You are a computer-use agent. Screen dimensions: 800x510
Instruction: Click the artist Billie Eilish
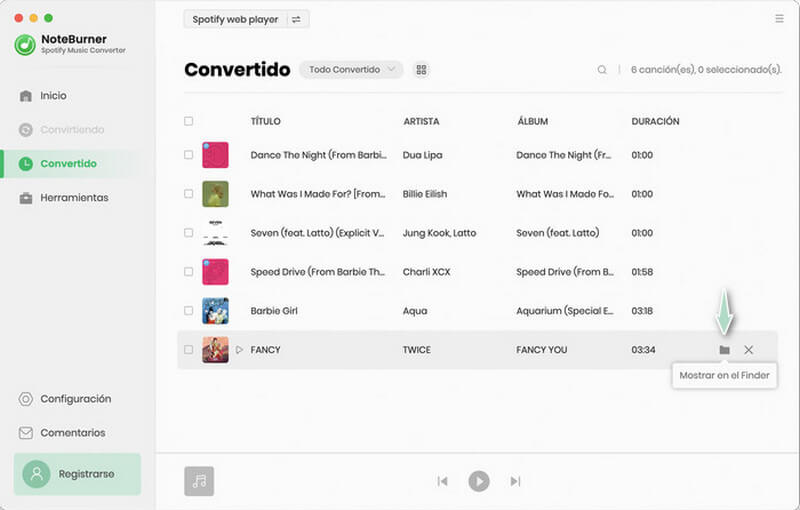point(424,194)
